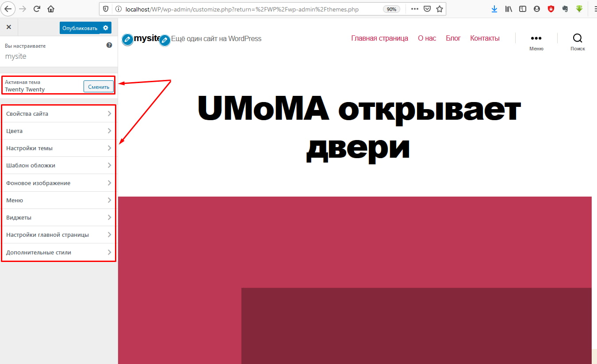Toggle the Firefox sidebars icon
Screen dimensions: 597x364
523,9
